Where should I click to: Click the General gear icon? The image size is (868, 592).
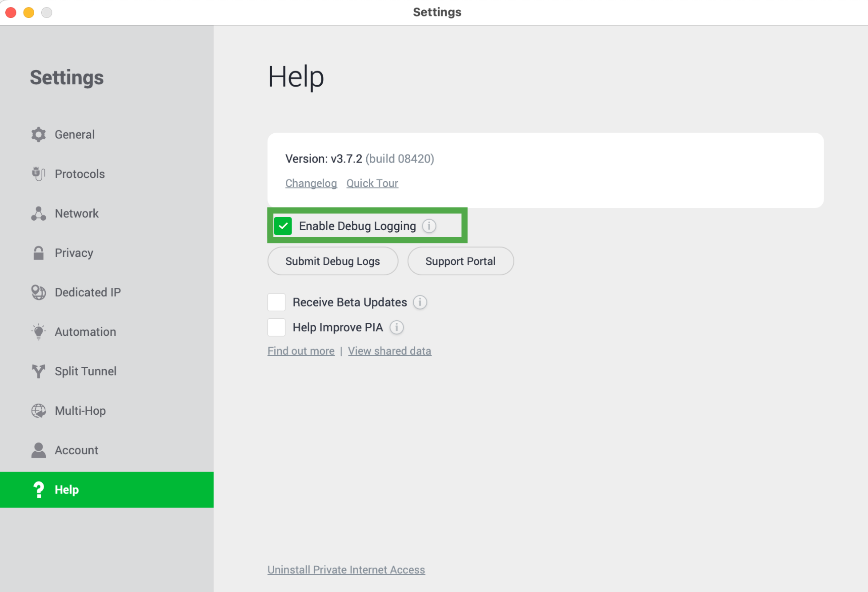(39, 135)
